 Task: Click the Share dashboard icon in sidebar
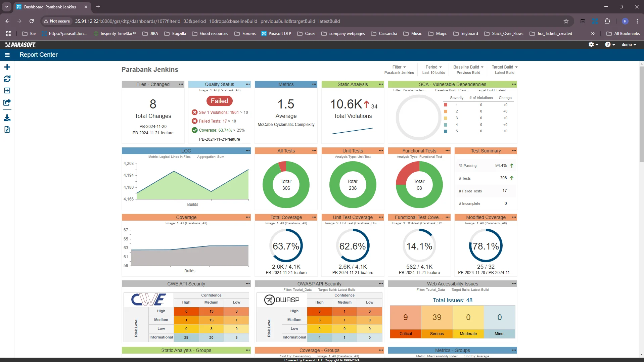point(7,102)
